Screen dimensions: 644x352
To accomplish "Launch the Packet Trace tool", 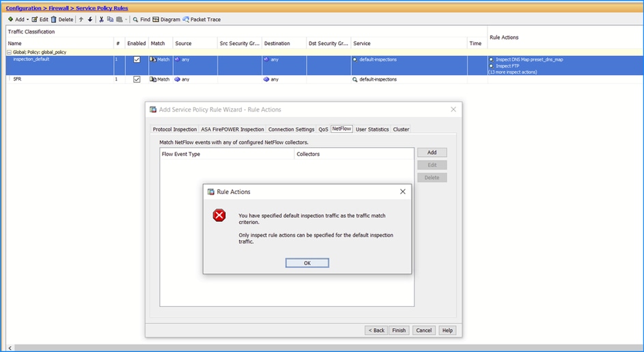I will pyautogui.click(x=201, y=19).
